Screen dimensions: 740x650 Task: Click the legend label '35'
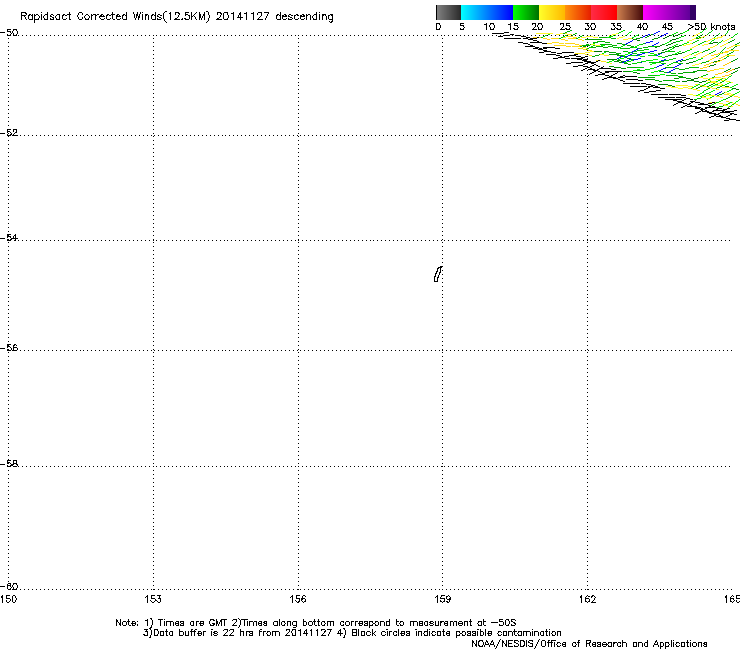(616, 27)
